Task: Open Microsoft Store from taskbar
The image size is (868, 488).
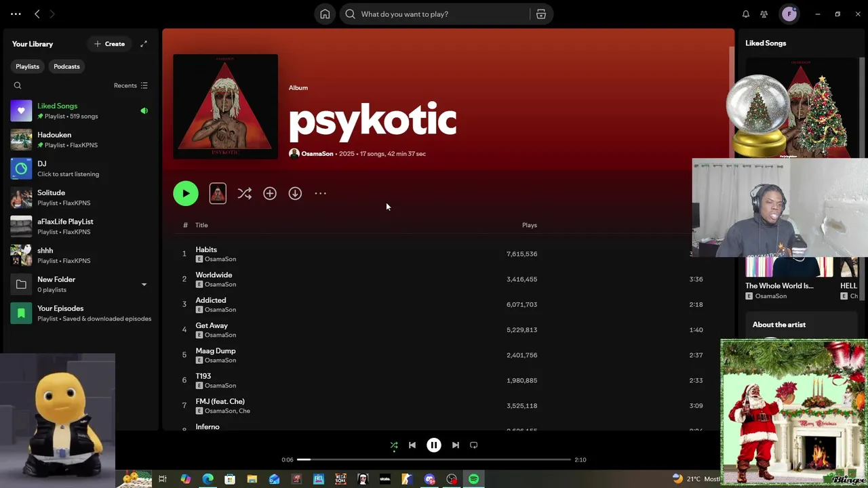Action: pos(230,479)
